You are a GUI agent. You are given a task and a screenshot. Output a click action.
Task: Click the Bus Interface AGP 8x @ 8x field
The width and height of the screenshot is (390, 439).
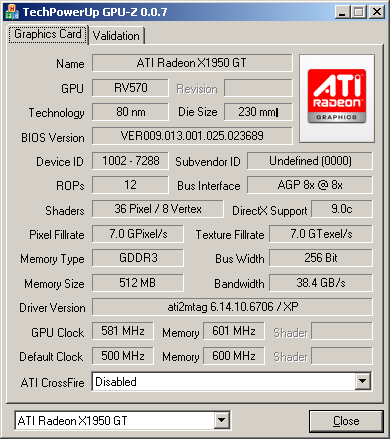click(310, 185)
